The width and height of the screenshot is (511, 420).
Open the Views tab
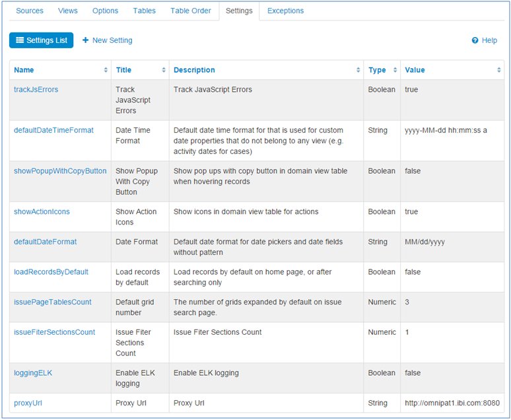coord(68,11)
